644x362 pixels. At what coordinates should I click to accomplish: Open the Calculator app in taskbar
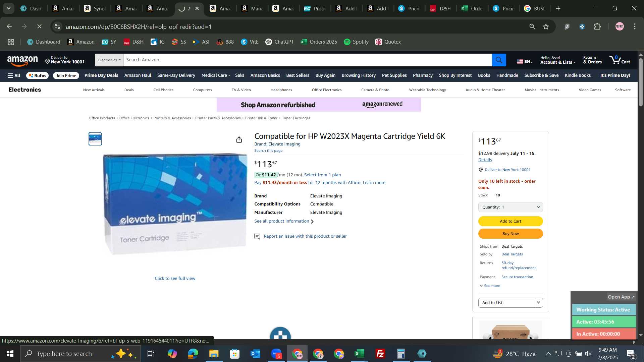click(x=401, y=354)
